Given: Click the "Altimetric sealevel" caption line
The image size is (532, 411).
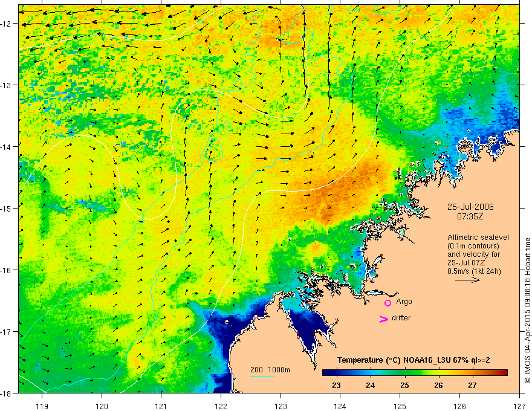Looking at the screenshot, I should [478, 238].
